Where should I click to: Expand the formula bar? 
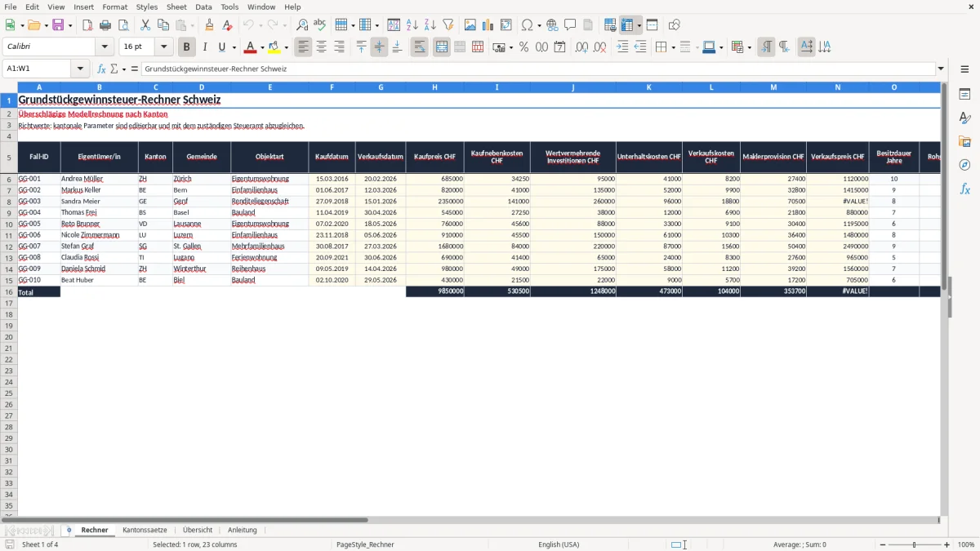pos(942,69)
